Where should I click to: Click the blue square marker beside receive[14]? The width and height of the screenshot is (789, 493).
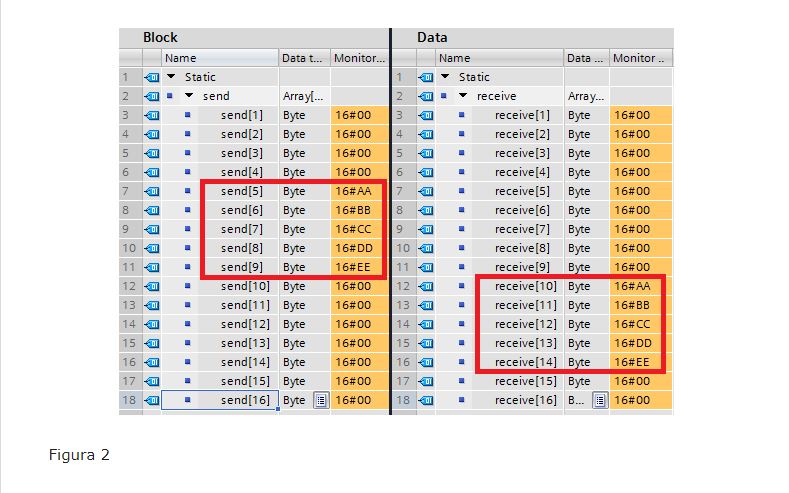coord(461,362)
